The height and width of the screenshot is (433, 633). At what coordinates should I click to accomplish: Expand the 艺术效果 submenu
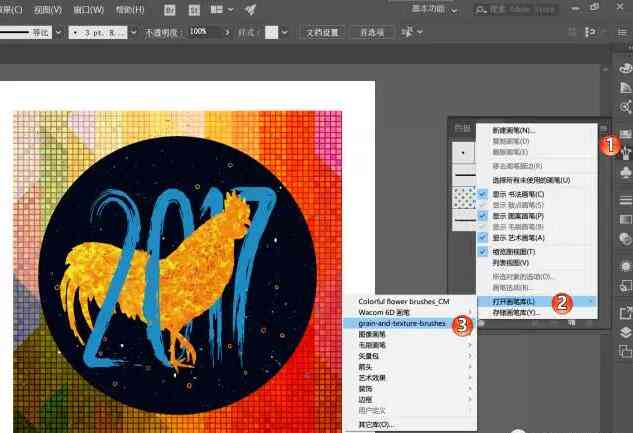tap(470, 378)
